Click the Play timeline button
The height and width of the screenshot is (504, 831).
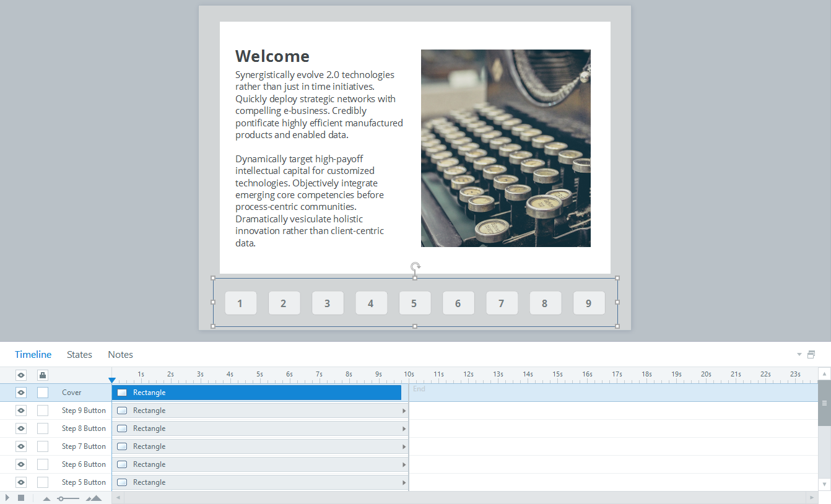click(7, 498)
